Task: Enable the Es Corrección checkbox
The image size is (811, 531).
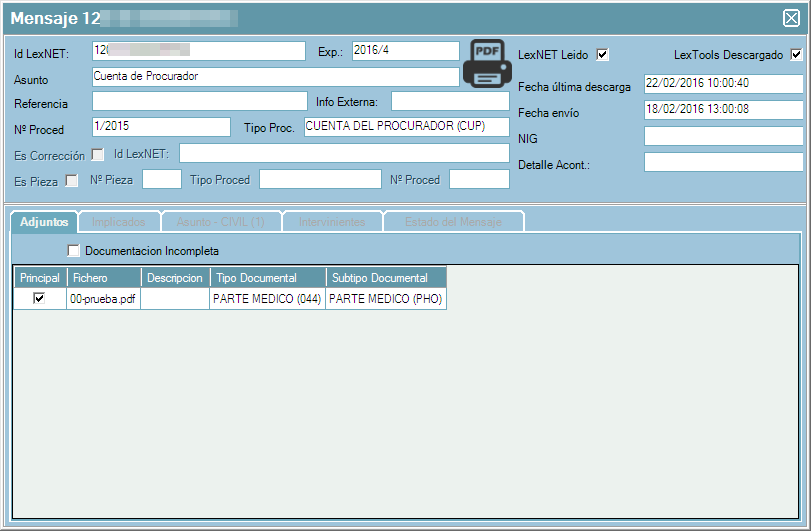Action: 98,154
